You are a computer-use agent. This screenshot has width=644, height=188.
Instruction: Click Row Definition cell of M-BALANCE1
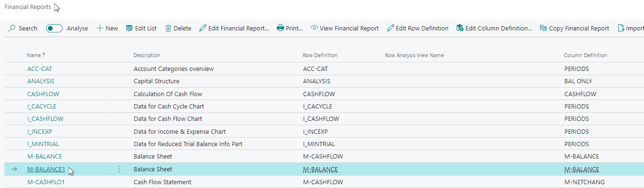[320, 169]
